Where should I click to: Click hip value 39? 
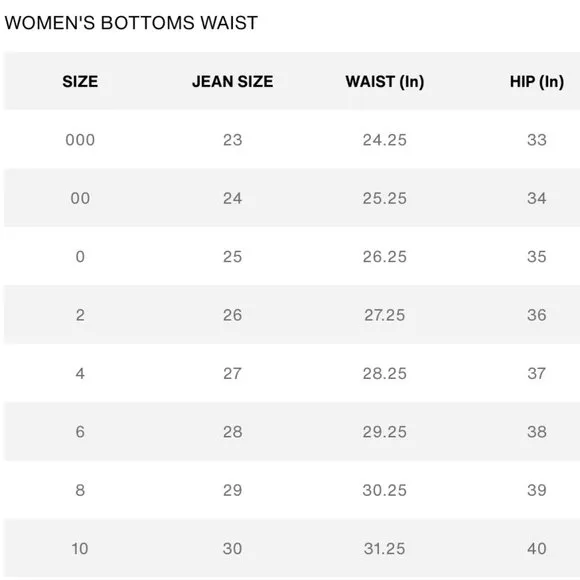[x=537, y=490]
